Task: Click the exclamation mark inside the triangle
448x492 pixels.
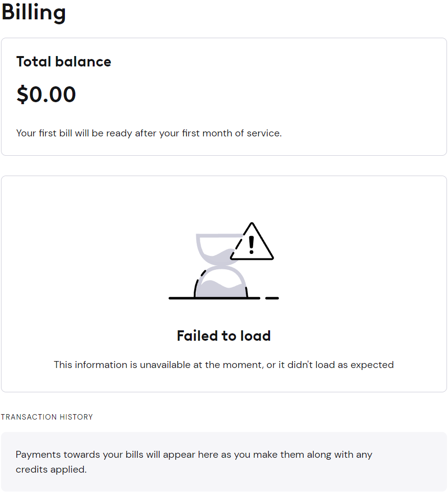Action: point(251,245)
